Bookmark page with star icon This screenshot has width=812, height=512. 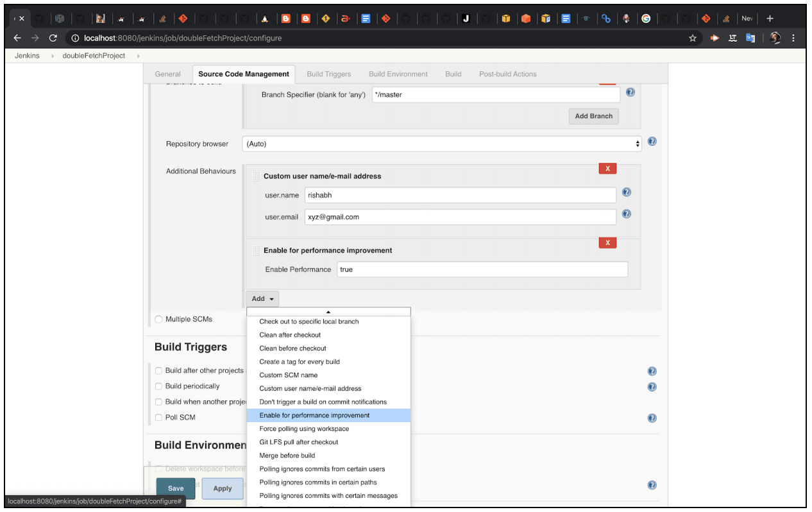[693, 38]
